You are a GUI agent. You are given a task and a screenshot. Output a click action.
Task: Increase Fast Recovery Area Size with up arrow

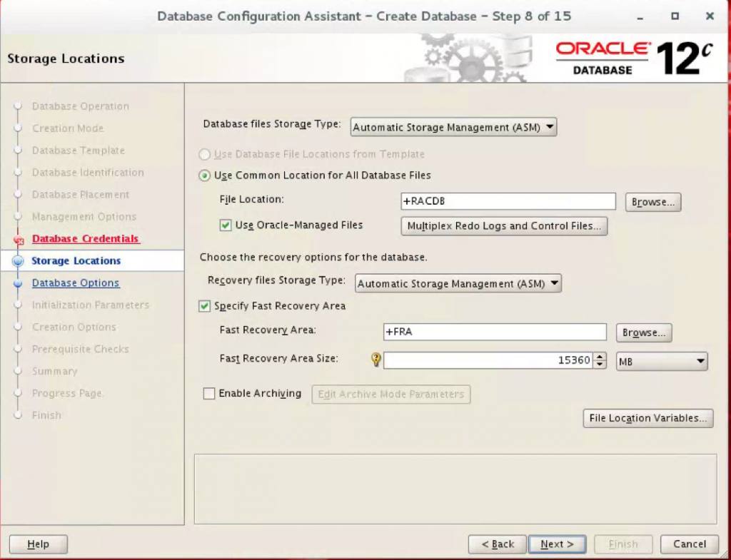tap(600, 357)
